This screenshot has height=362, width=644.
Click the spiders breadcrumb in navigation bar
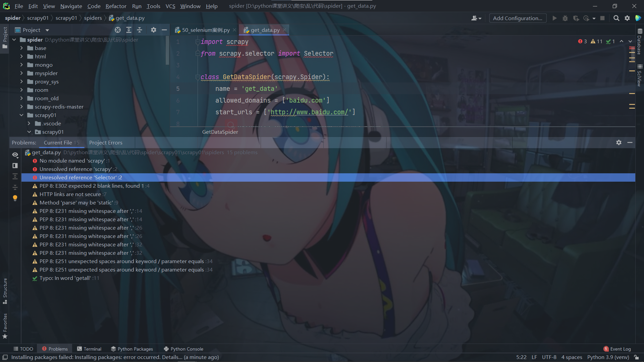(x=93, y=18)
